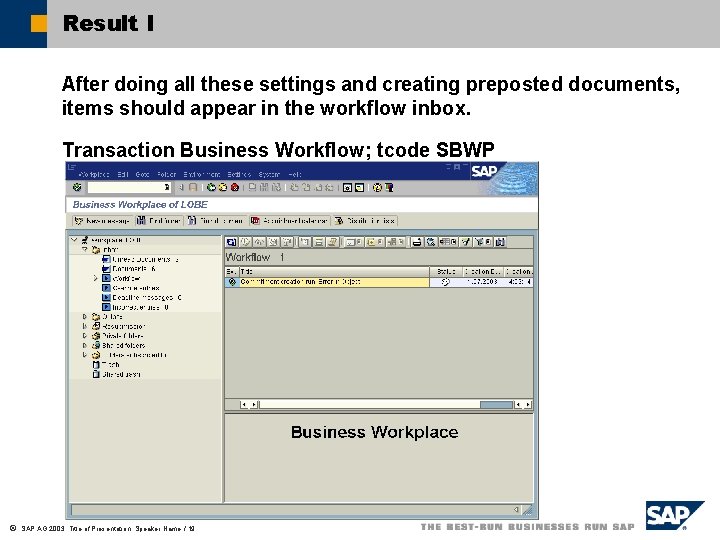720x540 pixels.
Task: Click the worklist horizontal scrollbar thumb
Action: tap(496, 405)
